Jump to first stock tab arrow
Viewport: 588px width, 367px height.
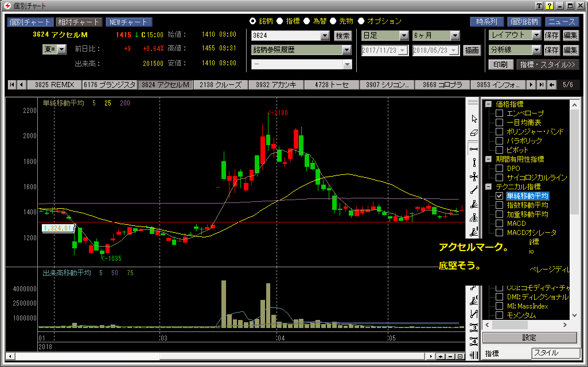coord(12,85)
